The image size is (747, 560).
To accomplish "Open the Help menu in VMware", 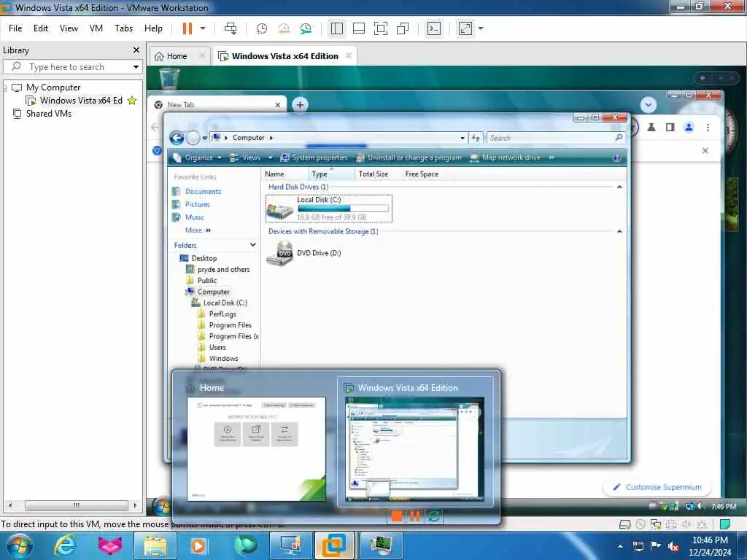I will click(153, 28).
